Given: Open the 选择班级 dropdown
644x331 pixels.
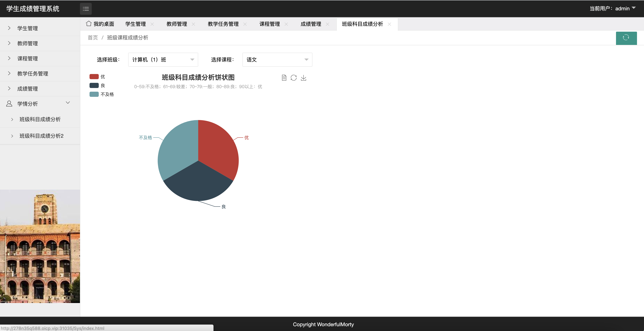Looking at the screenshot, I should (163, 60).
